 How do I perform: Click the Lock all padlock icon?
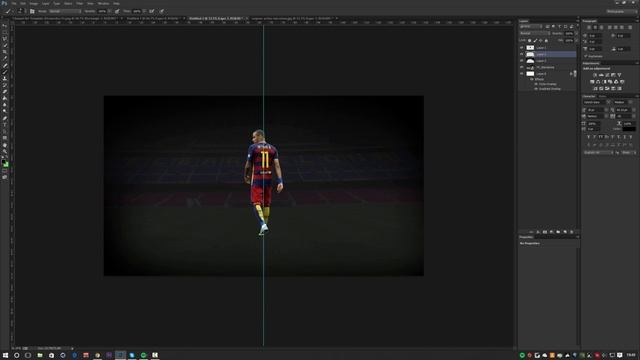546,40
